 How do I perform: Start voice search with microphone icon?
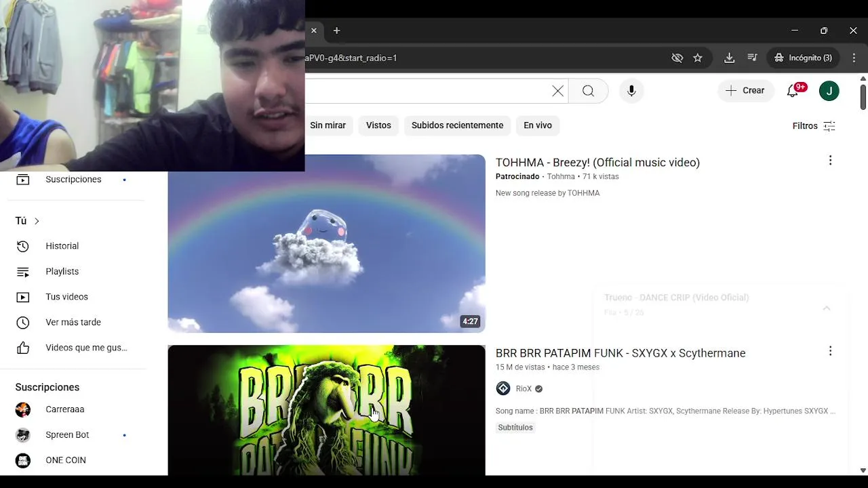(x=631, y=91)
